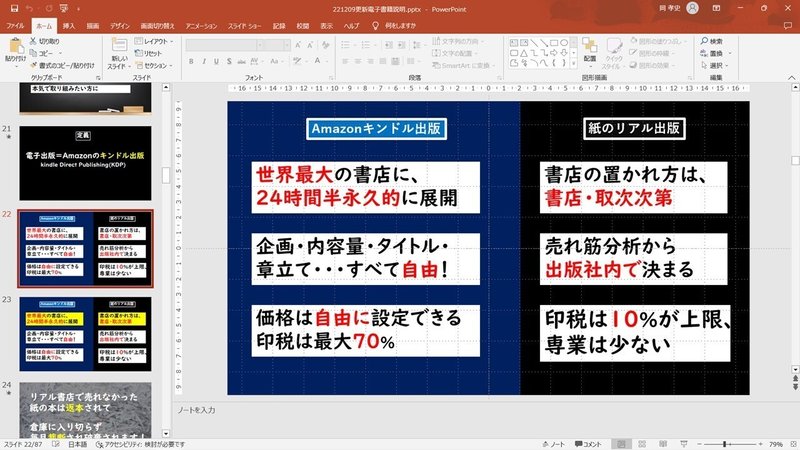The height and width of the screenshot is (450, 800).
Task: Click the 79% zoom level
Action: (x=776, y=444)
